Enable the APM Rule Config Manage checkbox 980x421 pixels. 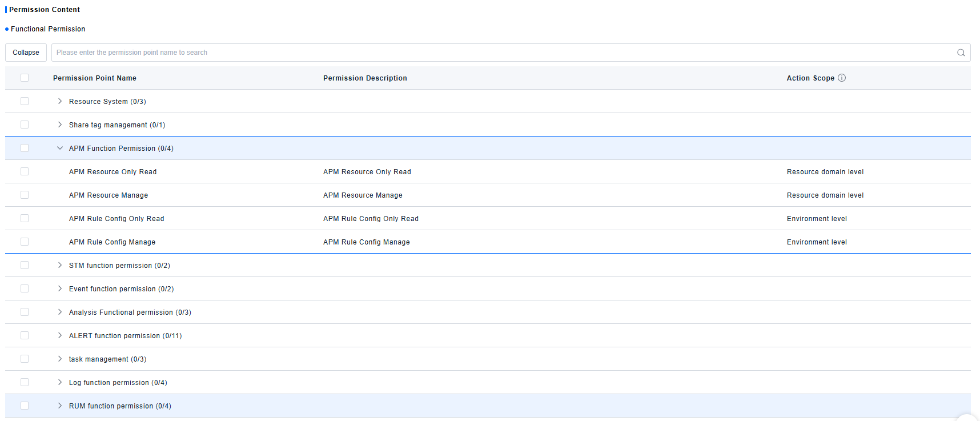[x=25, y=242]
